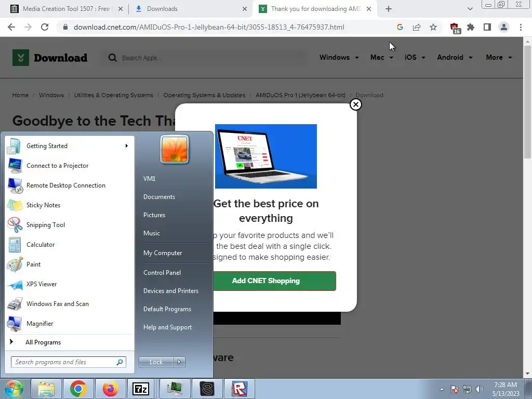Open Roblox icon on taskbar

pyautogui.click(x=240, y=389)
